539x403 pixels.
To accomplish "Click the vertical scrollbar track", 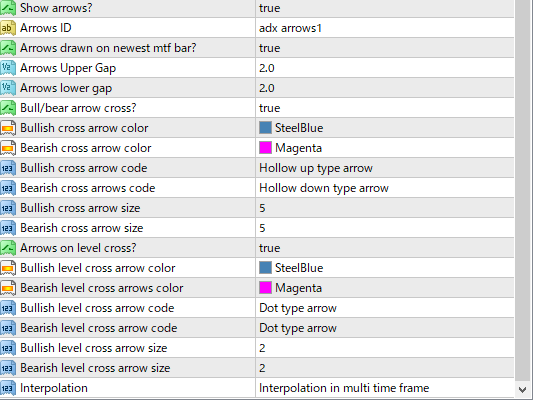I will (x=522, y=189).
